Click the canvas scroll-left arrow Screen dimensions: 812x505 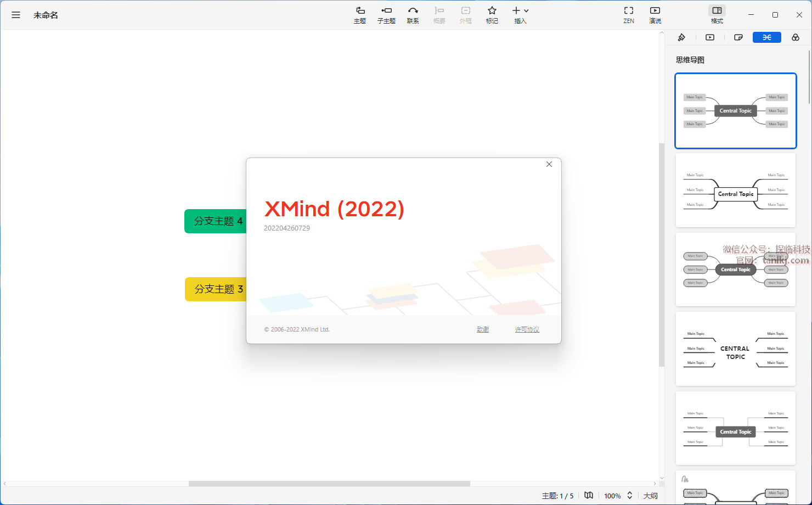click(x=5, y=484)
